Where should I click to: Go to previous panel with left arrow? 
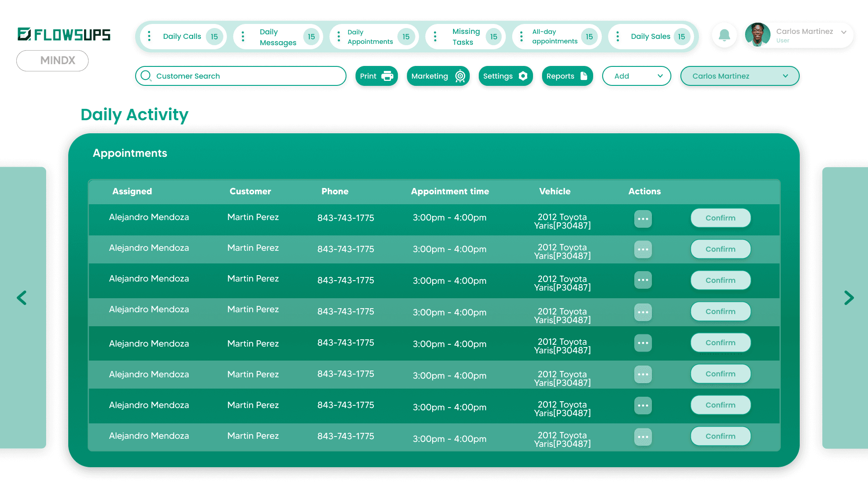pyautogui.click(x=22, y=298)
